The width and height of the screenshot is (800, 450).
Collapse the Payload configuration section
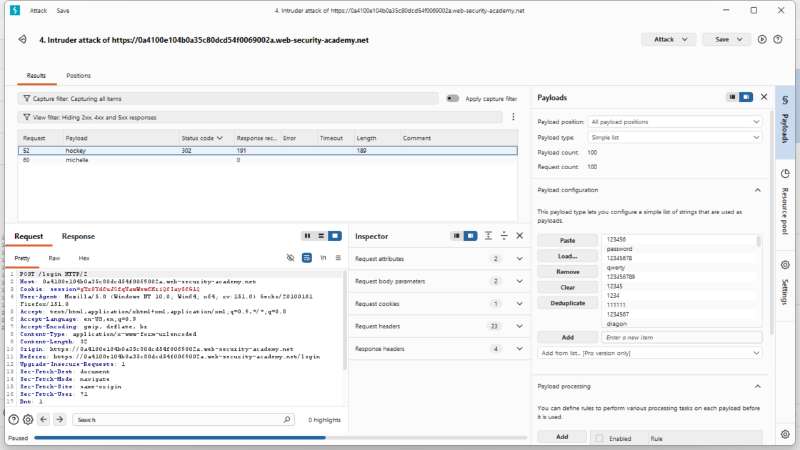(x=758, y=190)
